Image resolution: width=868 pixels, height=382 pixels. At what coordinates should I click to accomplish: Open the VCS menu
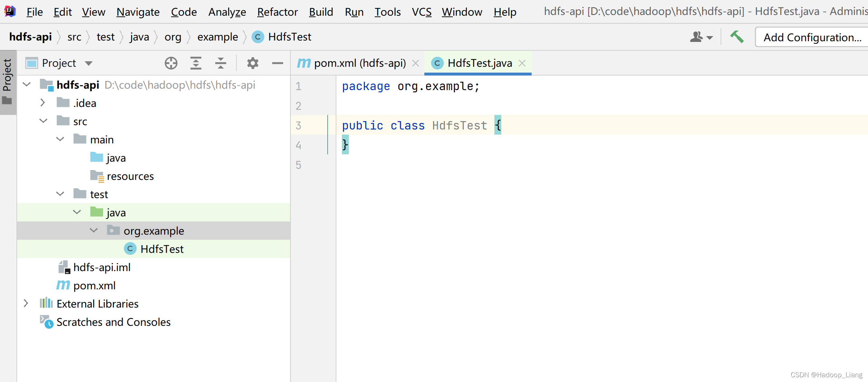[421, 12]
